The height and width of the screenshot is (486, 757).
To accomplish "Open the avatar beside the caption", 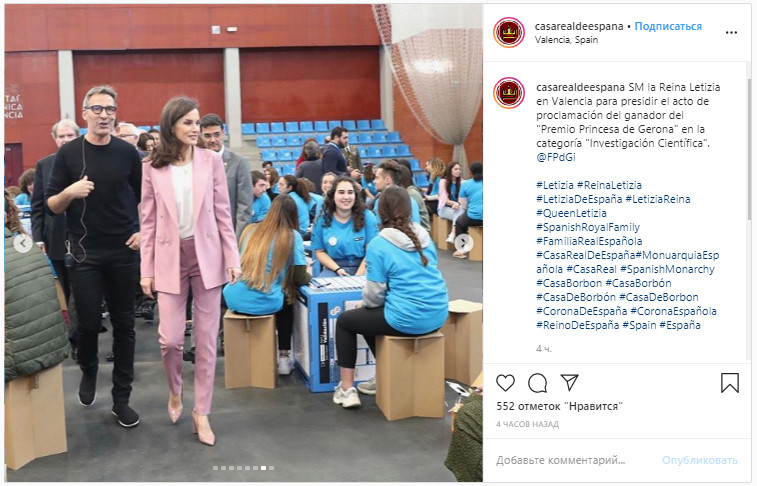I will (509, 93).
